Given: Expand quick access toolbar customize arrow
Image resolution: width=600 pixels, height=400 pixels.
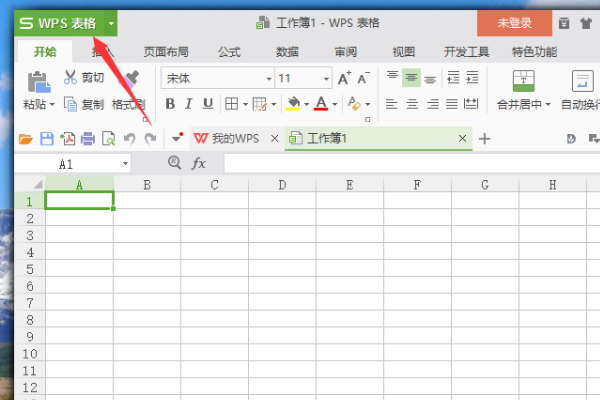Looking at the screenshot, I should click(x=176, y=138).
